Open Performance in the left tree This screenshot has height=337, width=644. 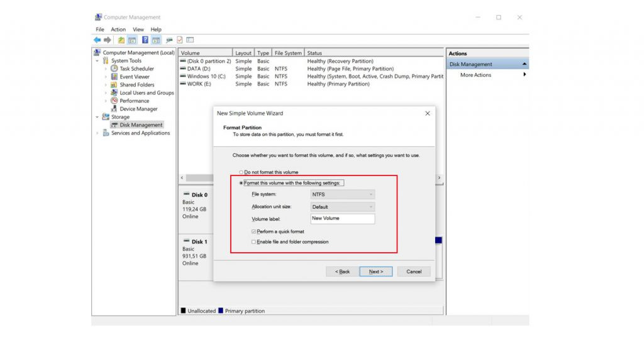pyautogui.click(x=134, y=101)
